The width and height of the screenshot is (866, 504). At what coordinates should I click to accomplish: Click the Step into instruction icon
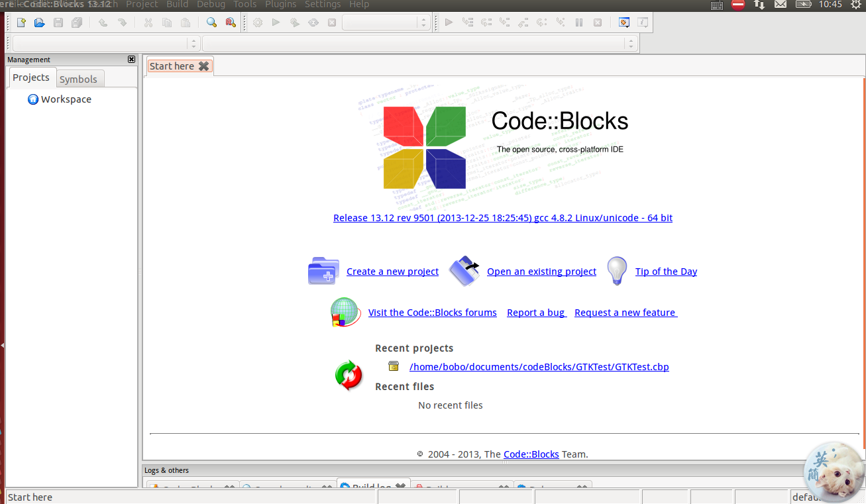(561, 23)
